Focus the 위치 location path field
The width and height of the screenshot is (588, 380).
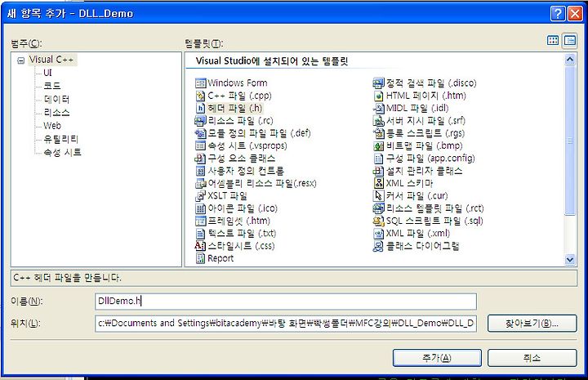click(286, 324)
